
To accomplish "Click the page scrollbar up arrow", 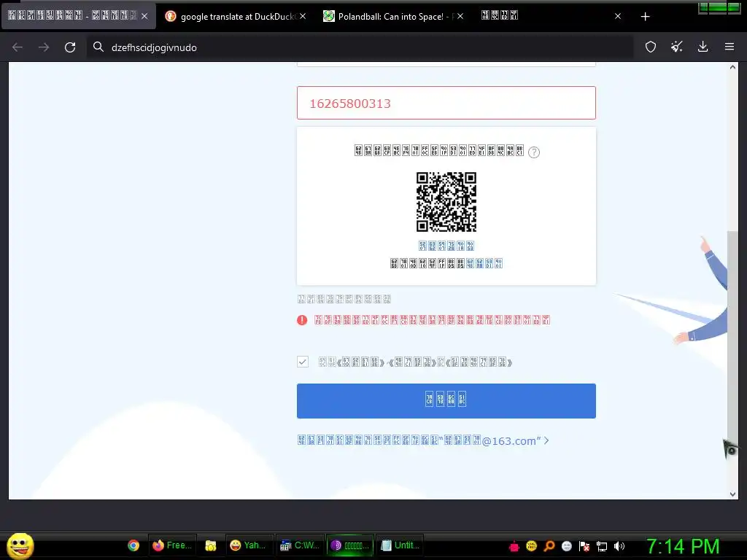I will tap(732, 67).
